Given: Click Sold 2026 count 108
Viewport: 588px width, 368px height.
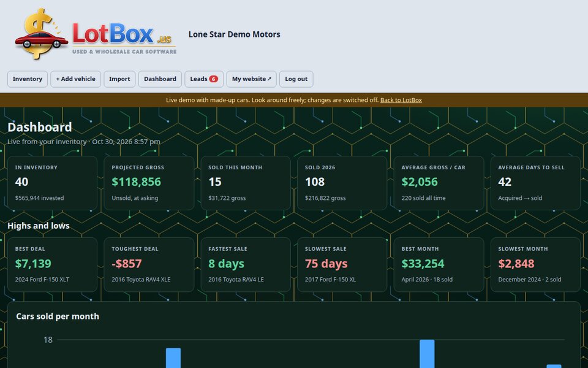Looking at the screenshot, I should 315,182.
